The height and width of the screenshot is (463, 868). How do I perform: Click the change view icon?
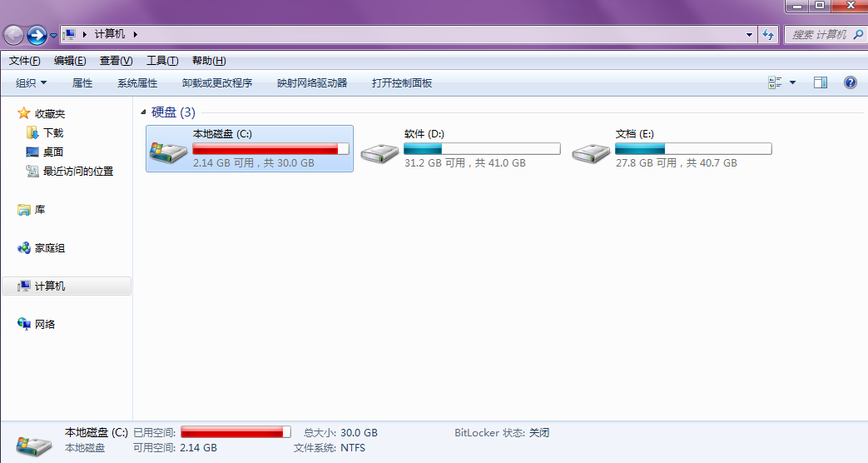775,83
